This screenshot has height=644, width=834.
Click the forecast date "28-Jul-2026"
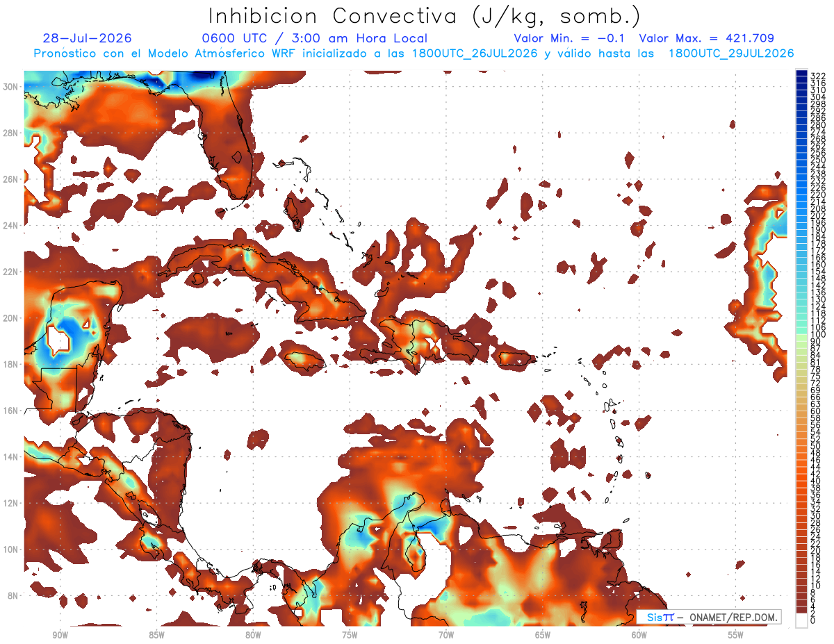tap(87, 38)
